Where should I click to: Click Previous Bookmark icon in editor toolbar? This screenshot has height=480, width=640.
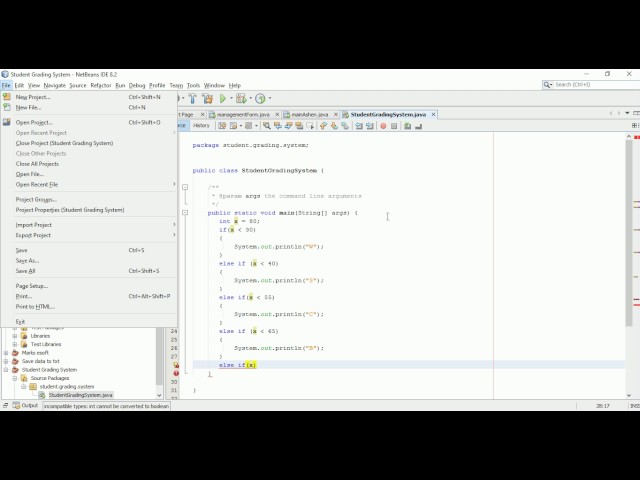323,126
